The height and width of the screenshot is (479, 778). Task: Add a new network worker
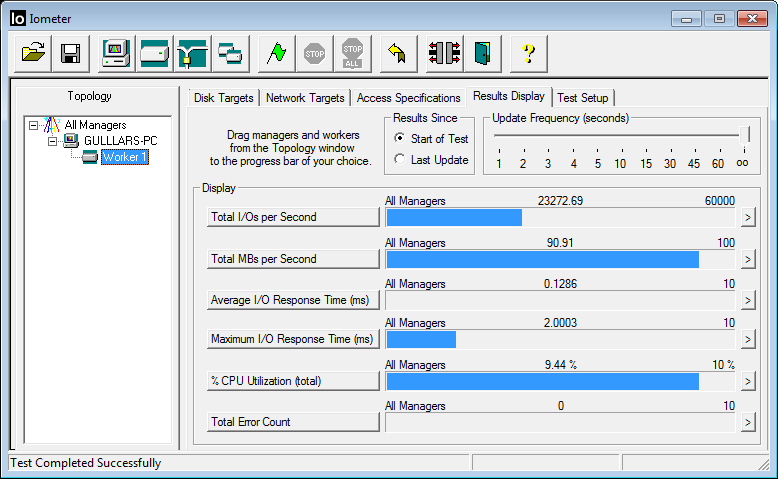click(193, 53)
